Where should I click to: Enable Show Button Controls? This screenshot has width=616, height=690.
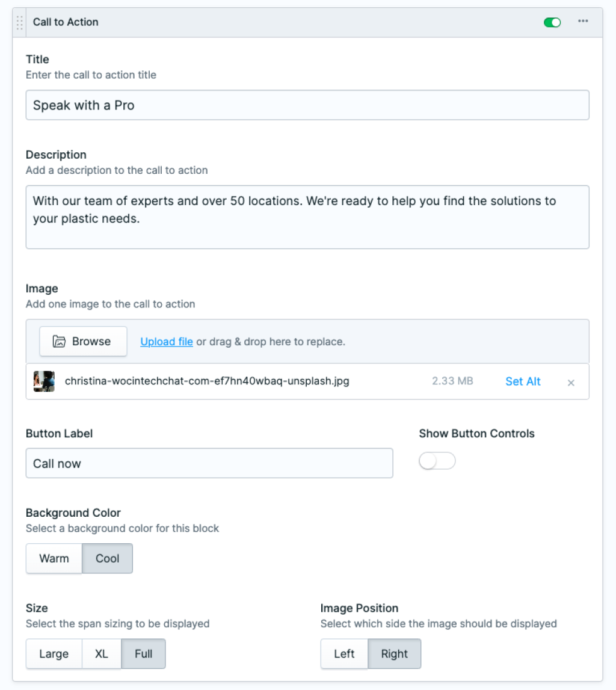point(437,460)
